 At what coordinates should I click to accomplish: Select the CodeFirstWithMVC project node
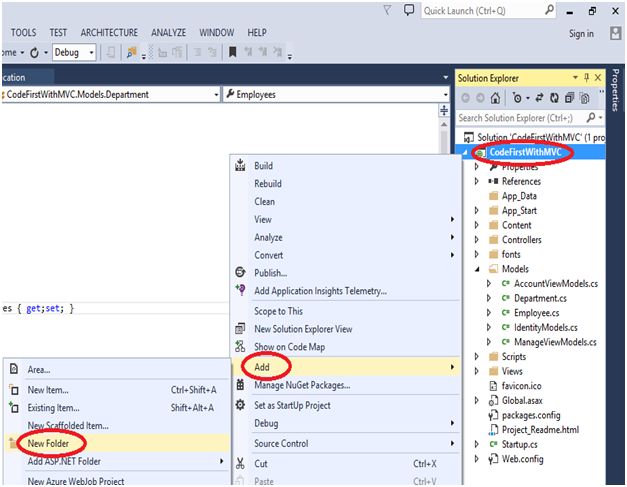525,152
